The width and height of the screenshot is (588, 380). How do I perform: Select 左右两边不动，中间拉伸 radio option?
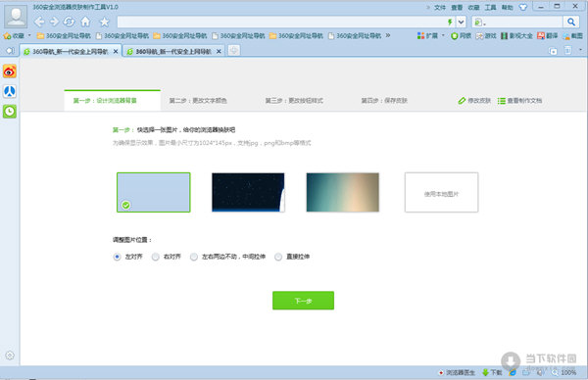194,257
